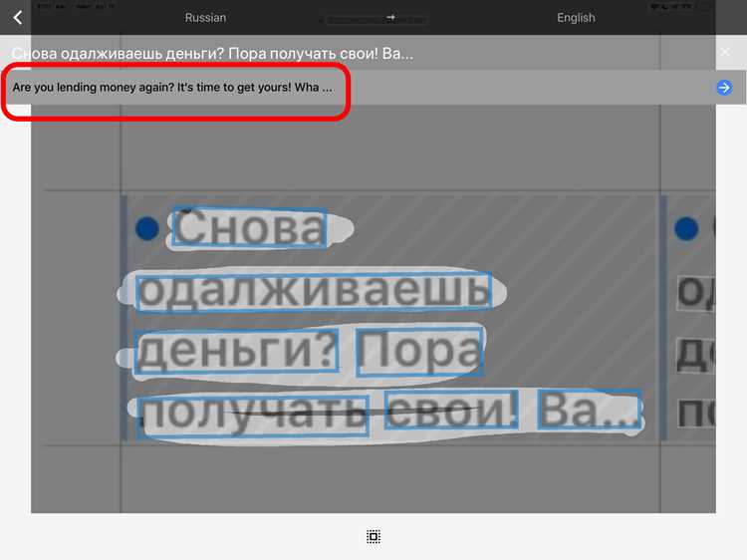Tap the select-all icon at bottom
The width and height of the screenshot is (747, 560).
click(373, 537)
